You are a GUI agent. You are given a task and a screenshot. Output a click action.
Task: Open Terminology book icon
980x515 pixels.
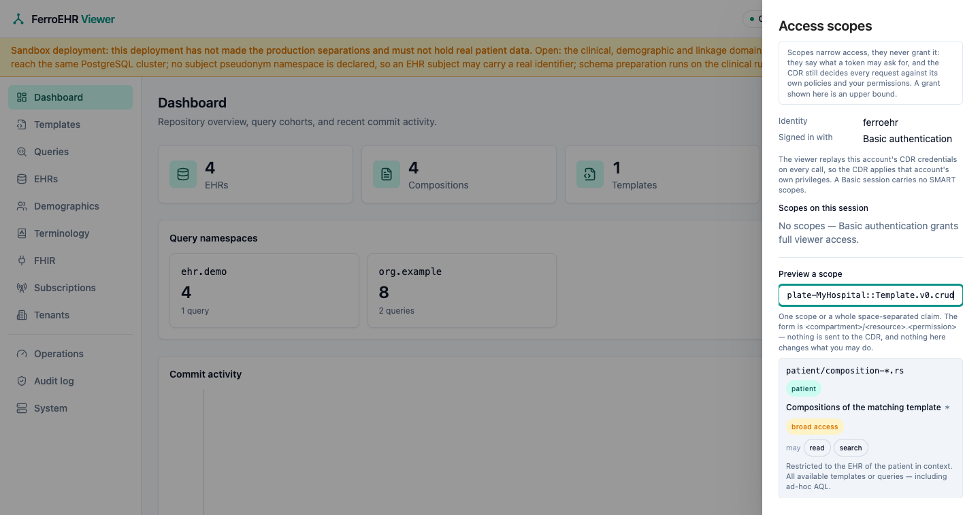(x=22, y=233)
